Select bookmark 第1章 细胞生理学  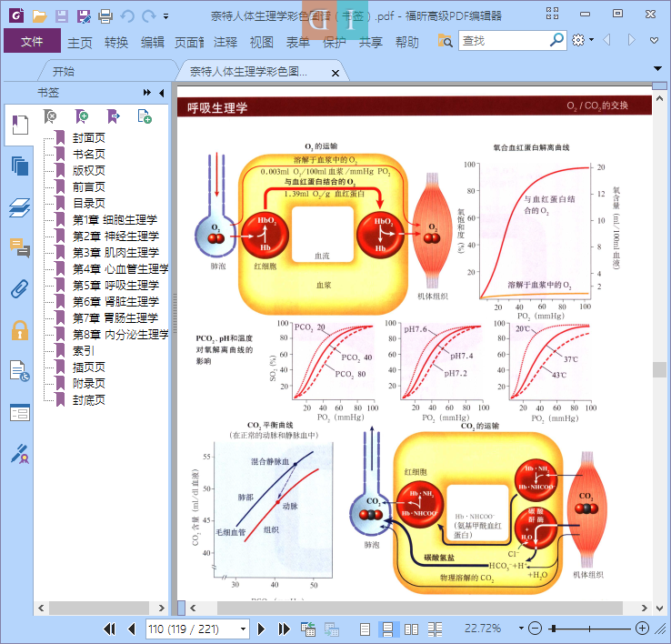click(115, 219)
